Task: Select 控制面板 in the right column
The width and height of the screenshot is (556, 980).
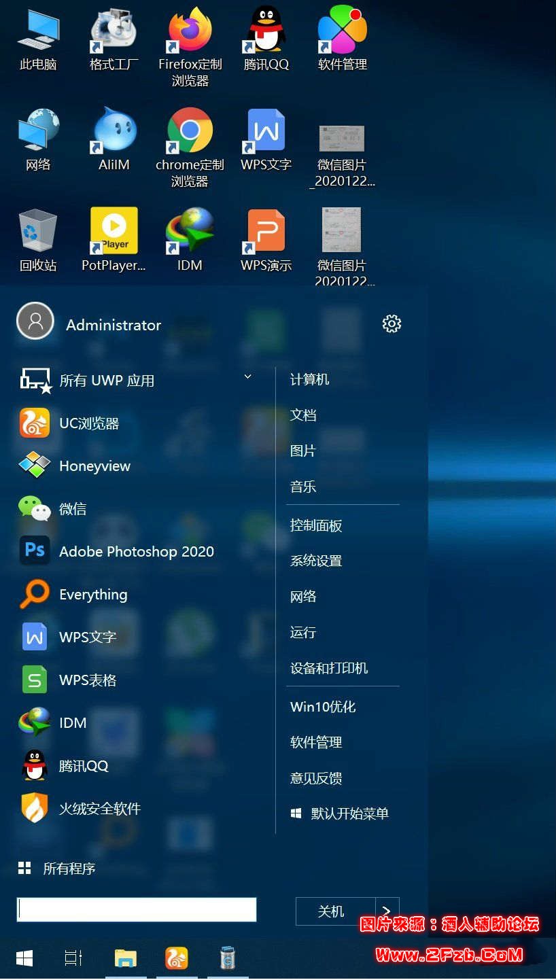Action: point(316,525)
